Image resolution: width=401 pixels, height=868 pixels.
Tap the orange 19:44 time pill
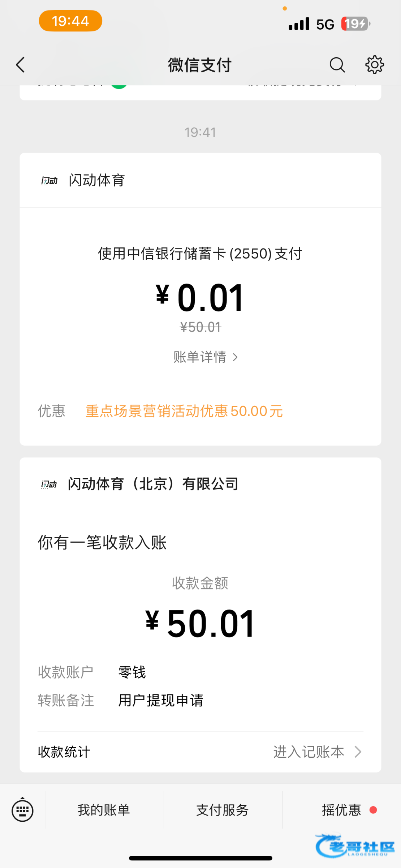pos(70,21)
